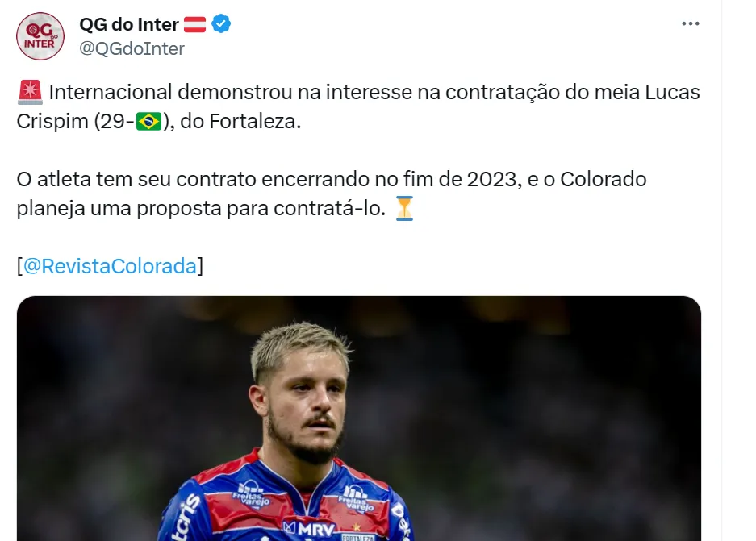Click the red-white flag emoji beside the name
Viewport: 756px width, 541px height.
(x=195, y=25)
